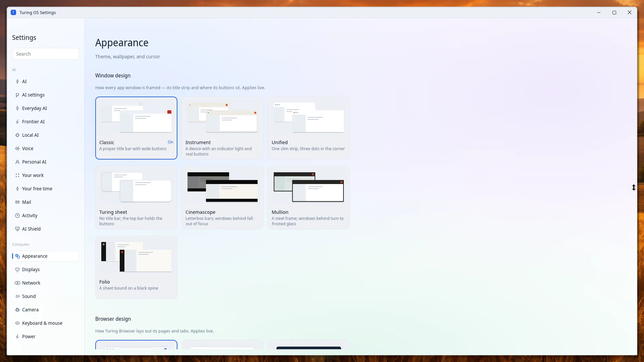Click the Sound icon in sidebar
This screenshot has width=644, height=362.
tap(17, 296)
